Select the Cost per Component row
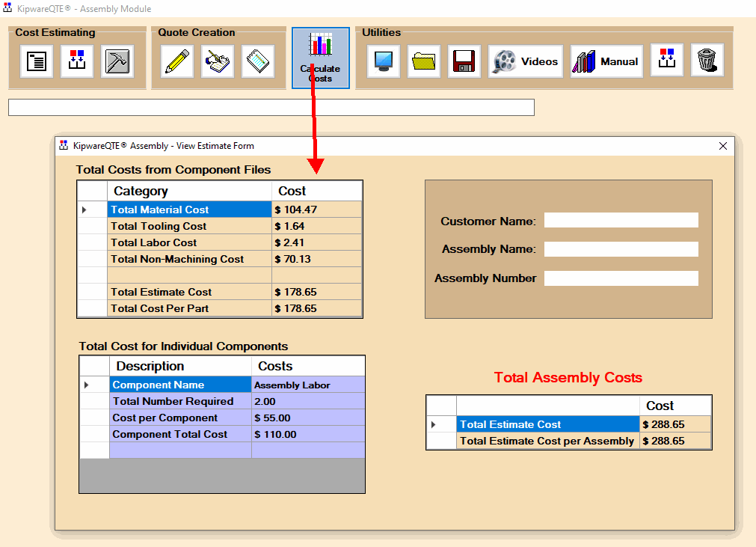This screenshot has width=756, height=547. 222,418
